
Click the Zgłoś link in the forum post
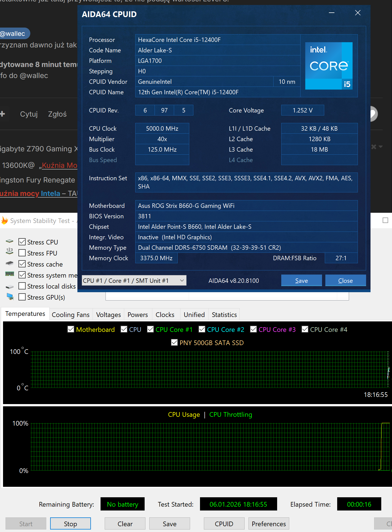tap(57, 114)
